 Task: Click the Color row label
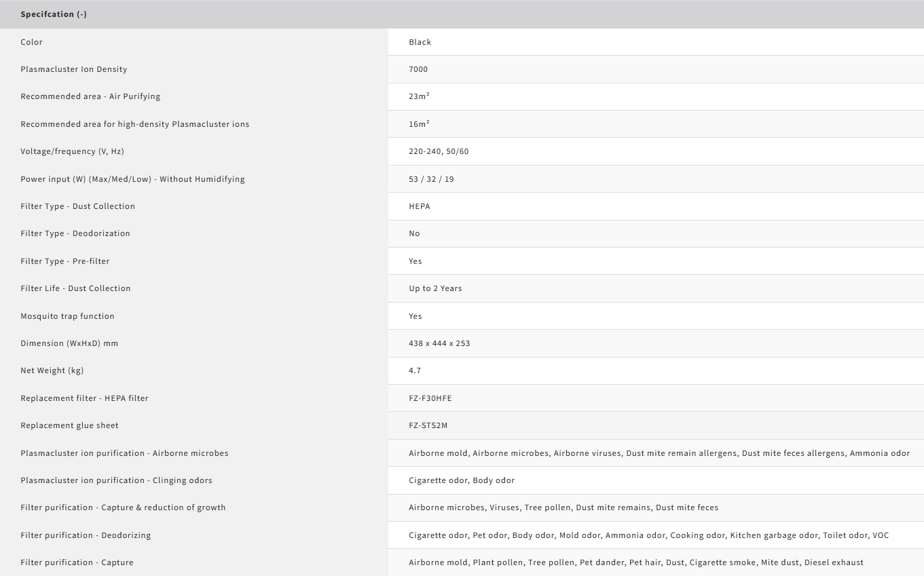[x=31, y=42]
